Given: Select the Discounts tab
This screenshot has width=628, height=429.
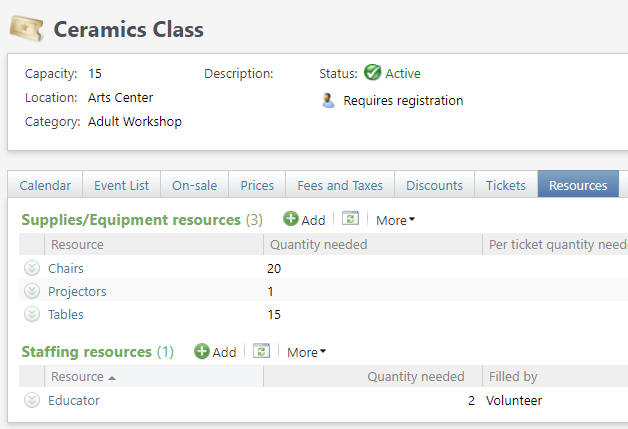Looking at the screenshot, I should coord(435,185).
